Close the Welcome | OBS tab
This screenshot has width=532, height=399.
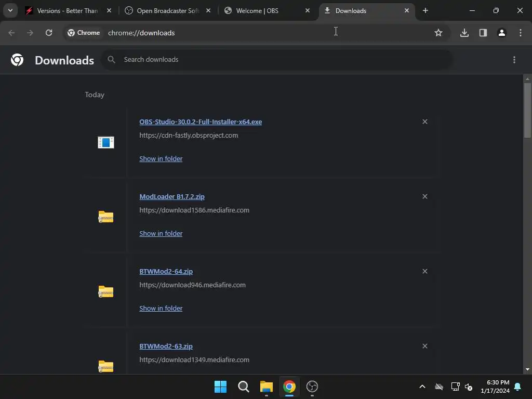click(308, 10)
